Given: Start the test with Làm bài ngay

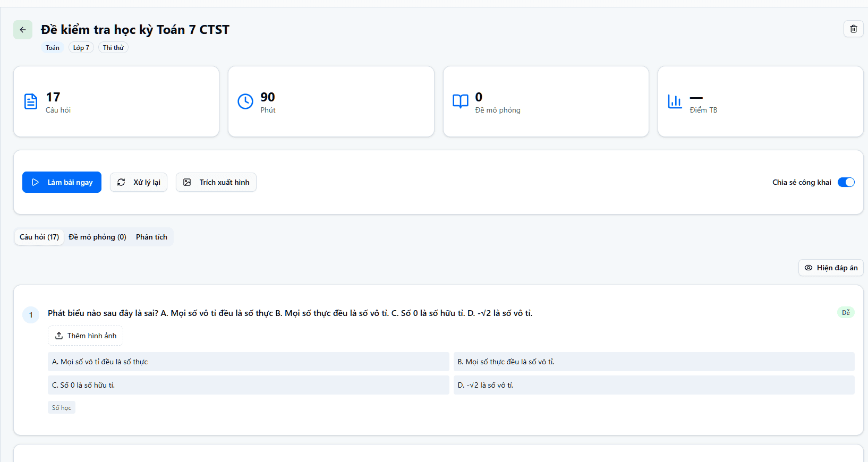Looking at the screenshot, I should coord(62,182).
